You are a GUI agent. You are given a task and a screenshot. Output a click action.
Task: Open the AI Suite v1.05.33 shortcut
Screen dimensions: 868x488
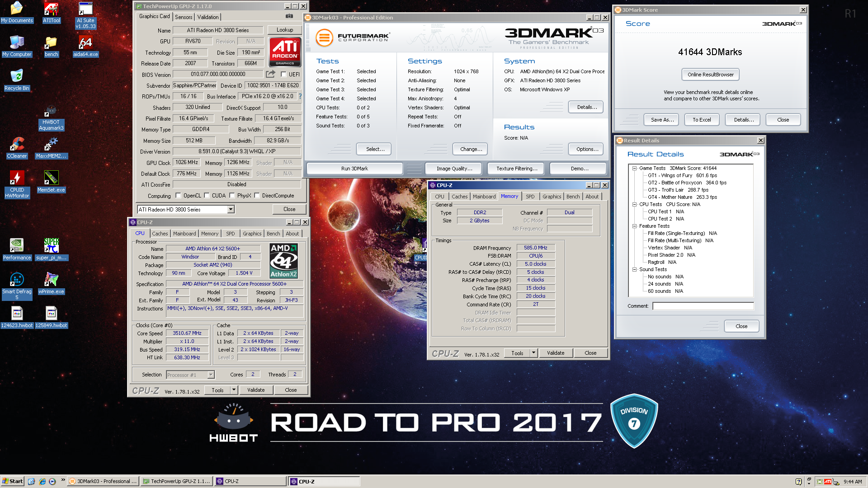point(85,15)
